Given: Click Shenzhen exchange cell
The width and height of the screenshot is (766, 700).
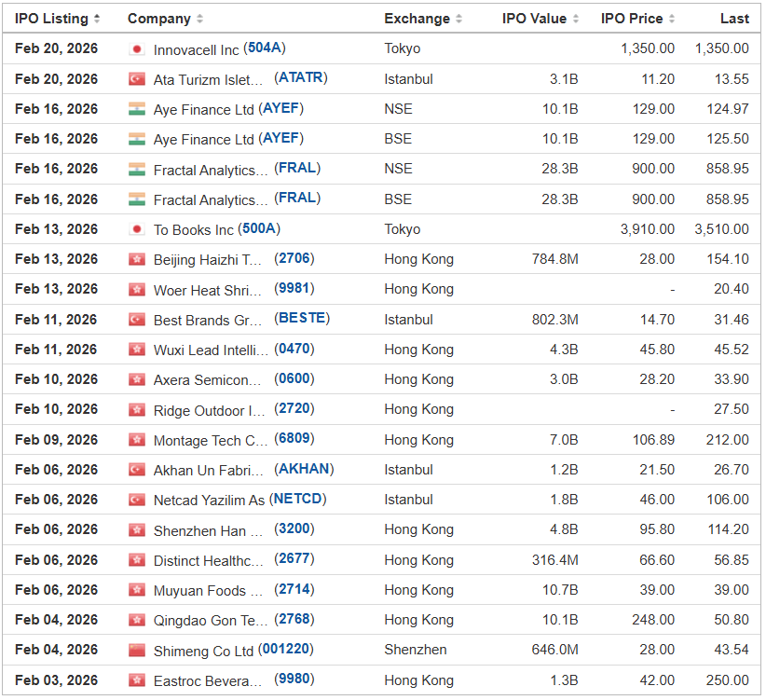Looking at the screenshot, I should pos(416,650).
